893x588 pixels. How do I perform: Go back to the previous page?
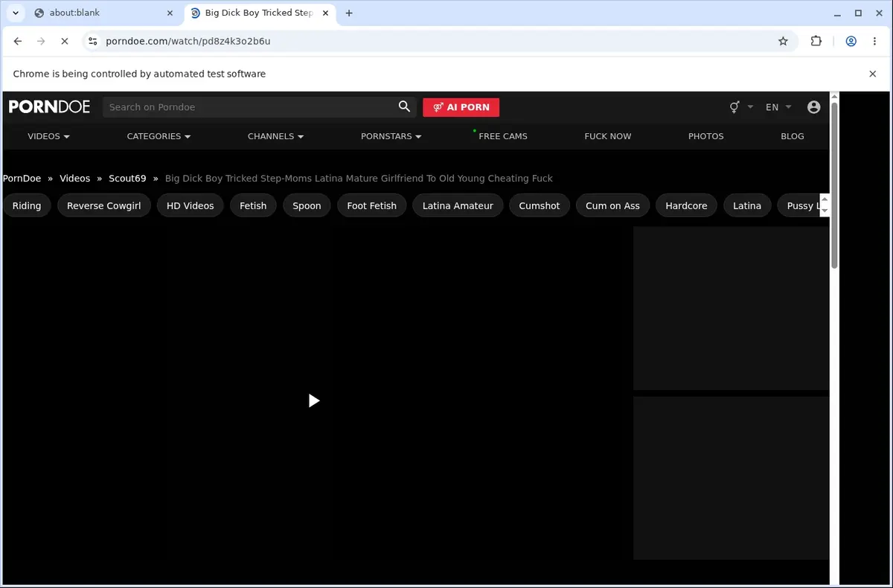click(x=18, y=41)
